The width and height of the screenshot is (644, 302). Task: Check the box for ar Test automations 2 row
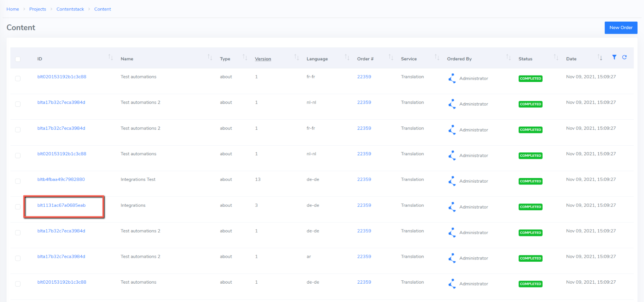coord(18,258)
